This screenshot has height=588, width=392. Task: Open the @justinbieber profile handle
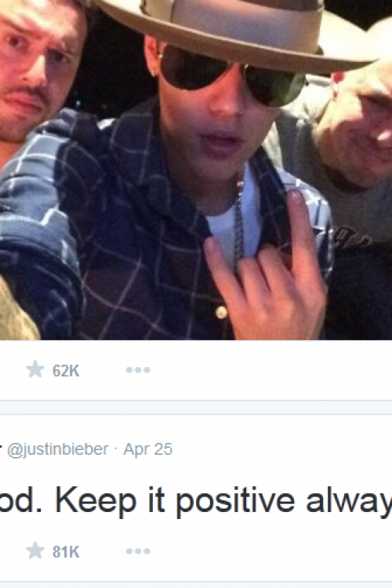[x=58, y=450]
